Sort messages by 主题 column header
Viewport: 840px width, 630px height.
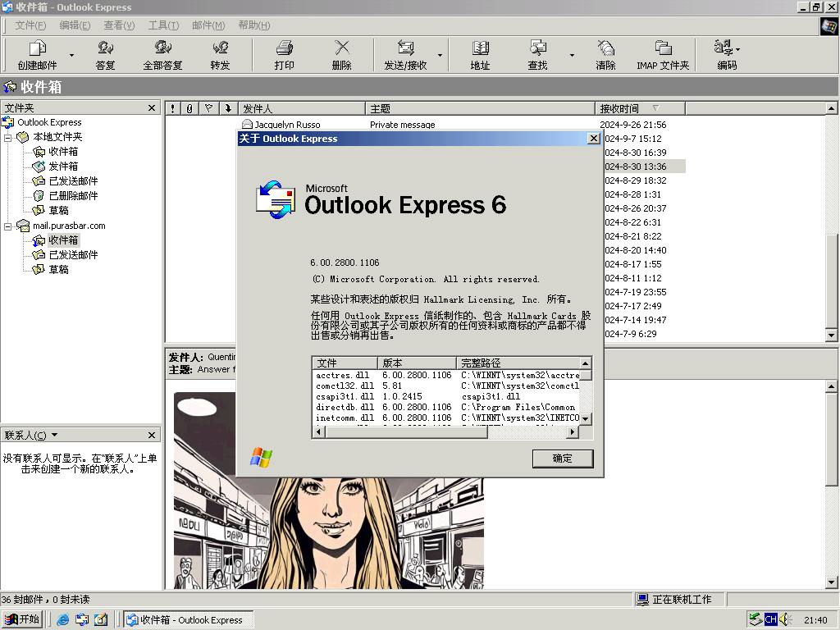[480, 109]
